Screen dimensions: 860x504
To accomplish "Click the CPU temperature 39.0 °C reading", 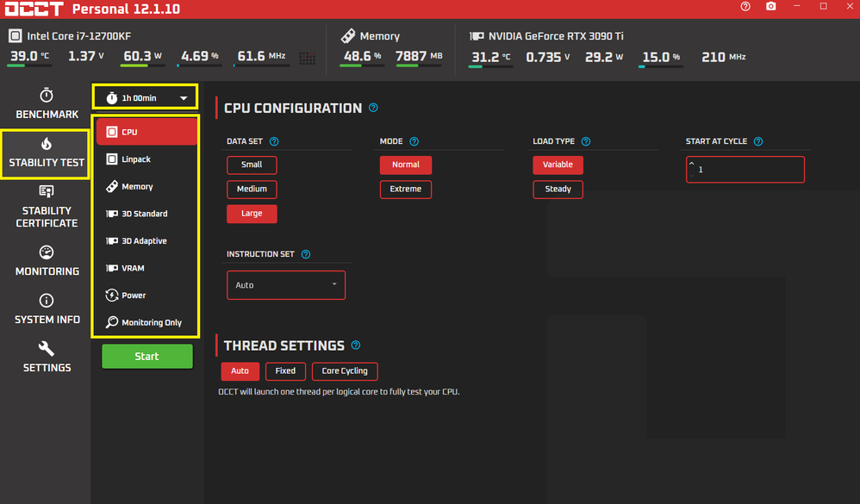I will [29, 56].
